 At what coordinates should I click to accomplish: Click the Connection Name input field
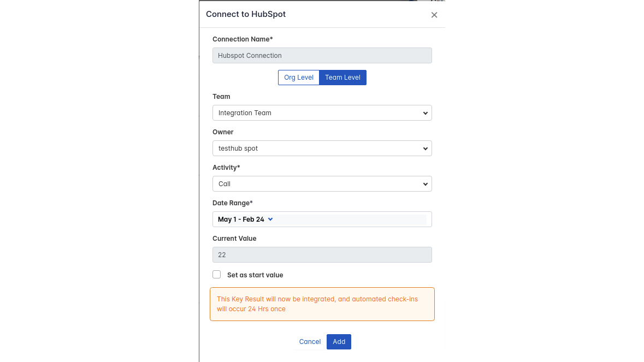tap(322, 56)
